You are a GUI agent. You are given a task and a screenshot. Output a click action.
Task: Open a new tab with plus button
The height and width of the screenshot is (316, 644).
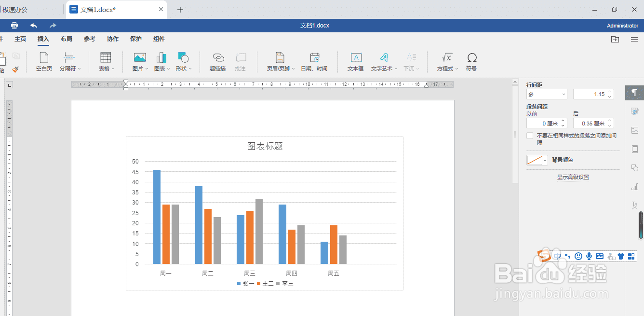[x=180, y=10]
